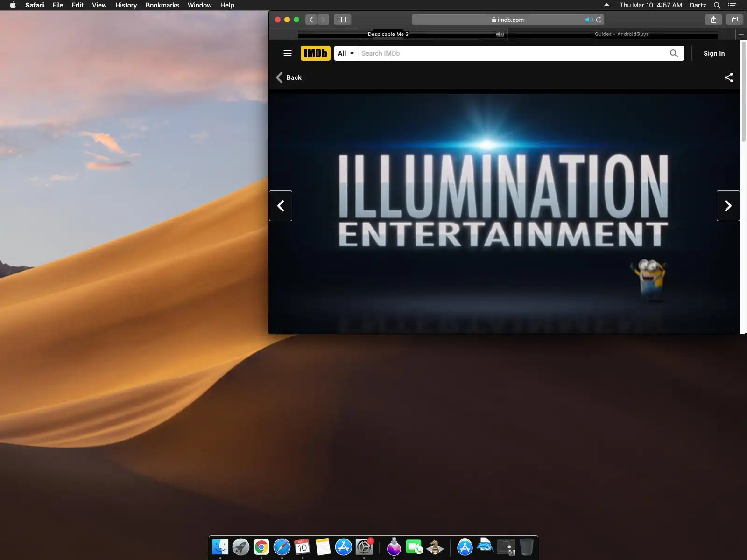Open the File menu
The width and height of the screenshot is (747, 560).
(58, 5)
